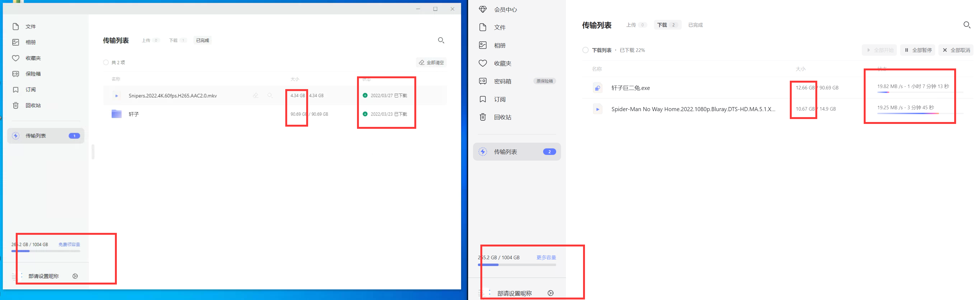The image size is (980, 300).
Task: Expand the hamburger menu at bottom left
Action: coord(14,276)
